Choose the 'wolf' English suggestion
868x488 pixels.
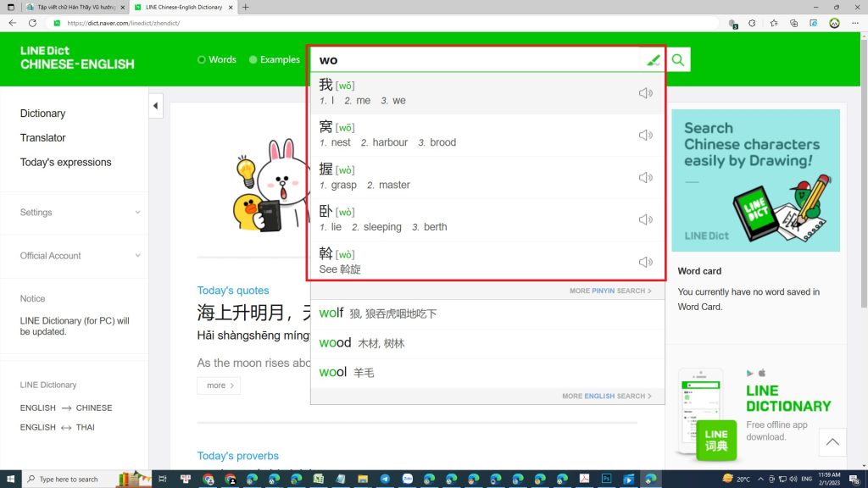tap(487, 313)
